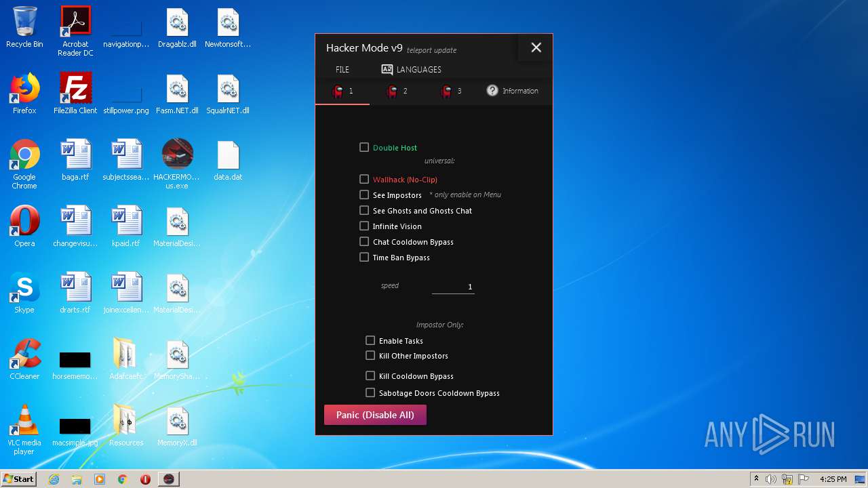Open Windows Media Player in taskbar
Viewport: 868px width, 488px height.
pyautogui.click(x=100, y=479)
